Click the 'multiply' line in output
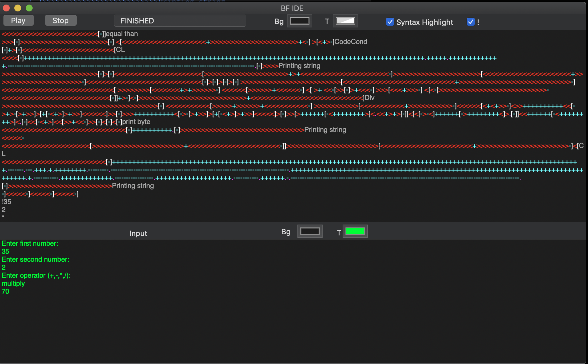The width and height of the screenshot is (588, 364). coord(13,283)
